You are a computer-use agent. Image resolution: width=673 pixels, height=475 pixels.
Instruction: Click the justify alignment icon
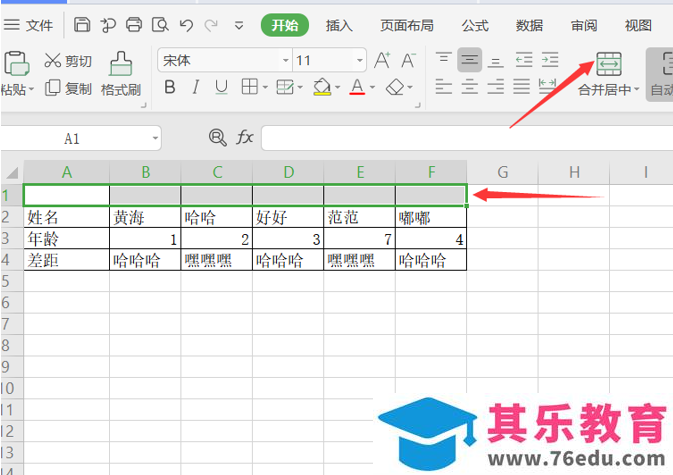[x=521, y=87]
